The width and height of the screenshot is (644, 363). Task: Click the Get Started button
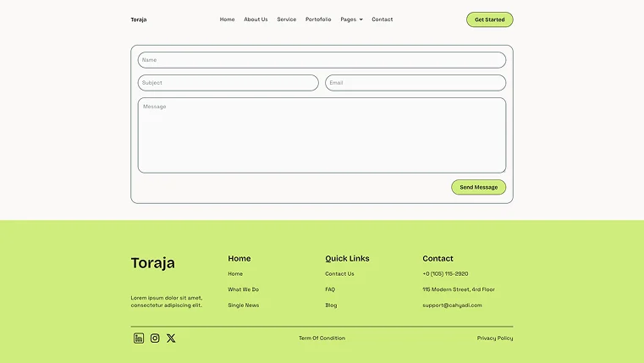point(490,19)
